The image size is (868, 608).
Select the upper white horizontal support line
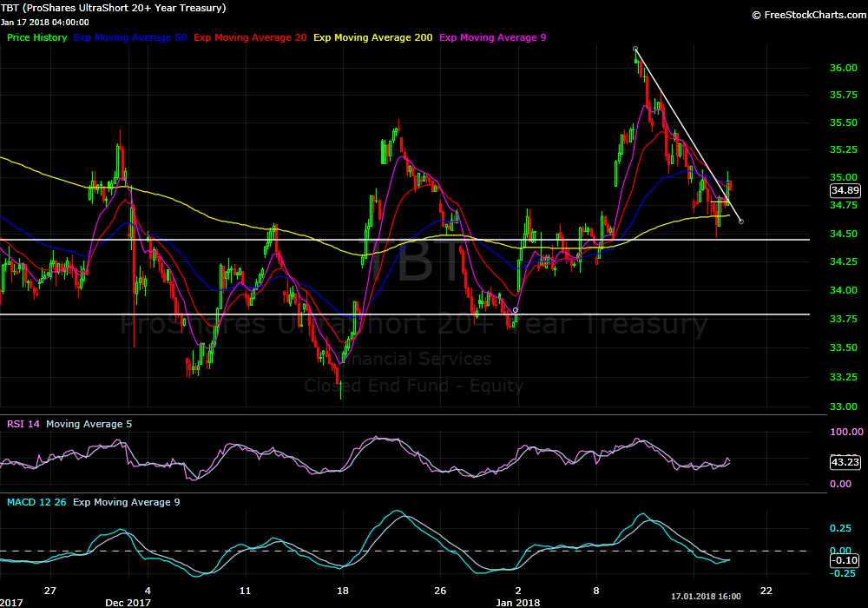point(260,239)
